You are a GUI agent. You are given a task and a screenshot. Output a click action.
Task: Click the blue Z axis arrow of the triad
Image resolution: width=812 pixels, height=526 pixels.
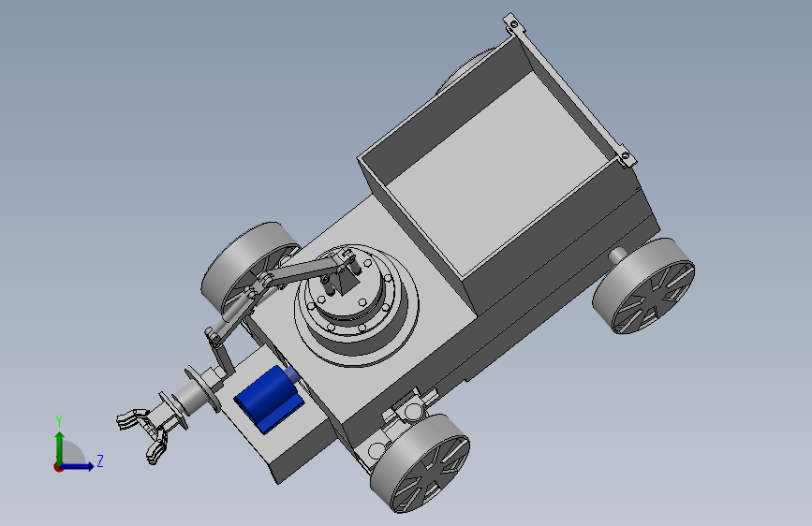click(78, 466)
